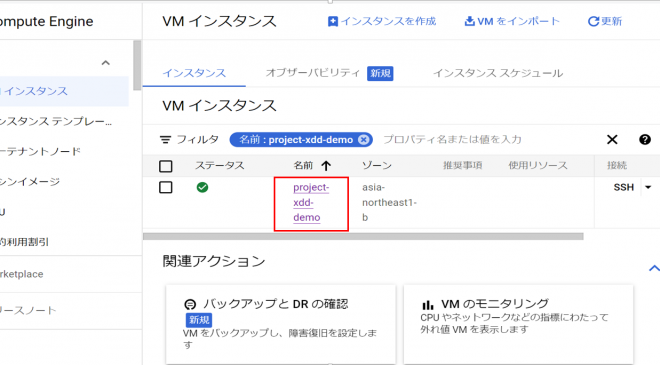Screen dimensions: 660x365
Task: Click the green running status icon
Action: pyautogui.click(x=202, y=187)
